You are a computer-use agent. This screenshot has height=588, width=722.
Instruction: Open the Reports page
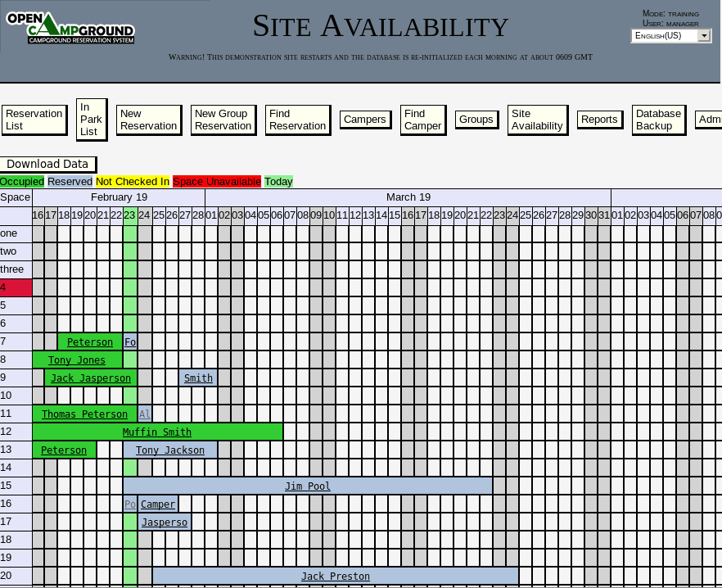coord(599,120)
